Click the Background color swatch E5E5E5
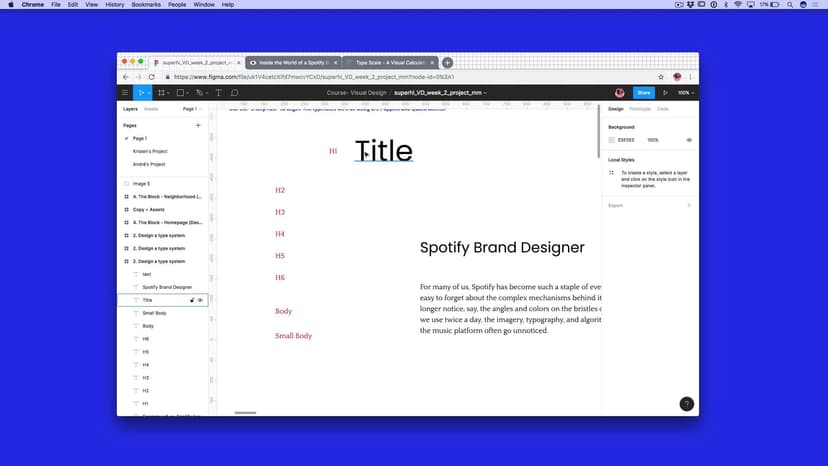This screenshot has height=466, width=828. (612, 140)
